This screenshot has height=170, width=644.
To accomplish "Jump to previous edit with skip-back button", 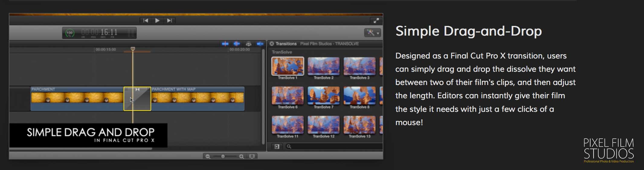I will [146, 20].
